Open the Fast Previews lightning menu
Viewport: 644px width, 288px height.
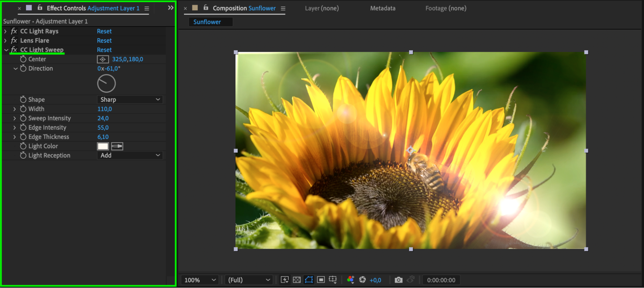pos(284,280)
